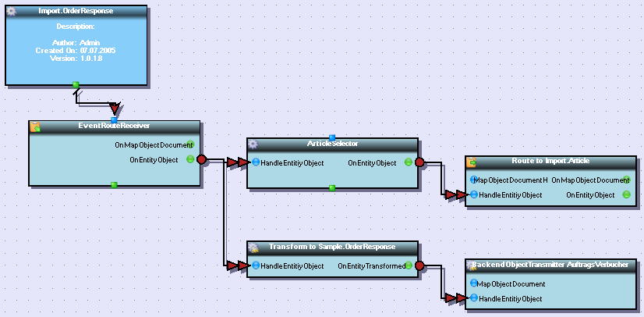Click the gear icon on Import.OrderResponse node

12,12
